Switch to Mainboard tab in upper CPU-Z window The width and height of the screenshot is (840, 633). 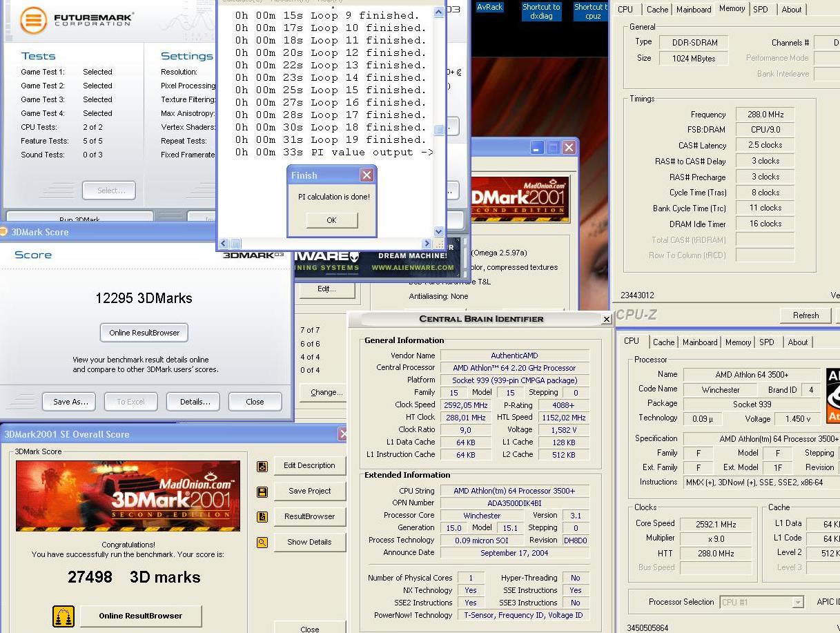[694, 10]
